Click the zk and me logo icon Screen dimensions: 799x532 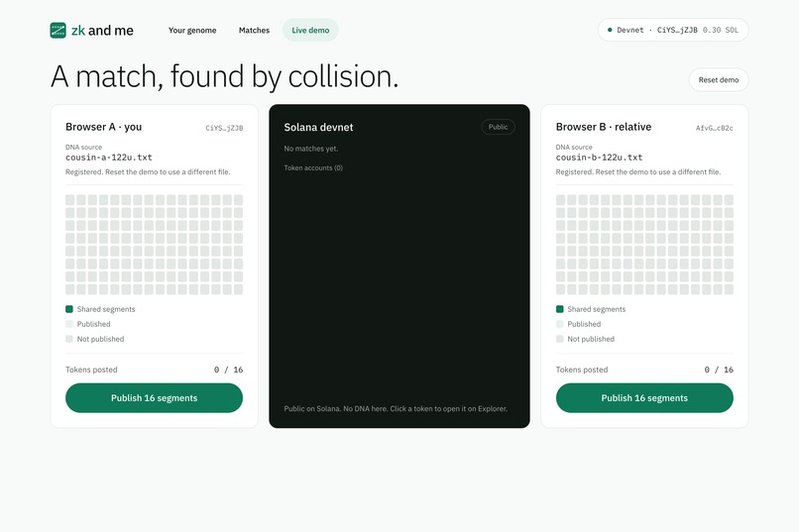click(58, 30)
